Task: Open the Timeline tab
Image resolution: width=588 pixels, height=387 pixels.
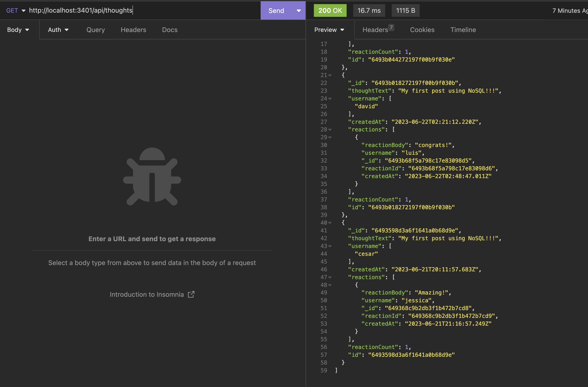Action: [463, 30]
